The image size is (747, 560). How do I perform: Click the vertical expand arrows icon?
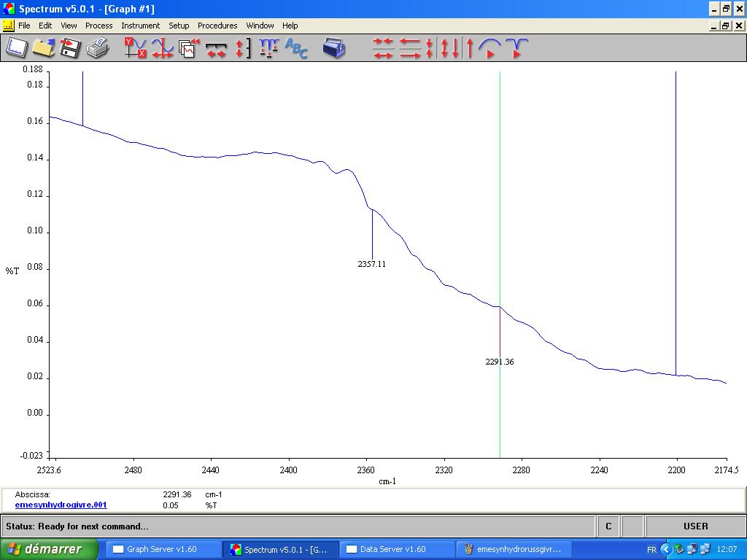click(x=242, y=48)
